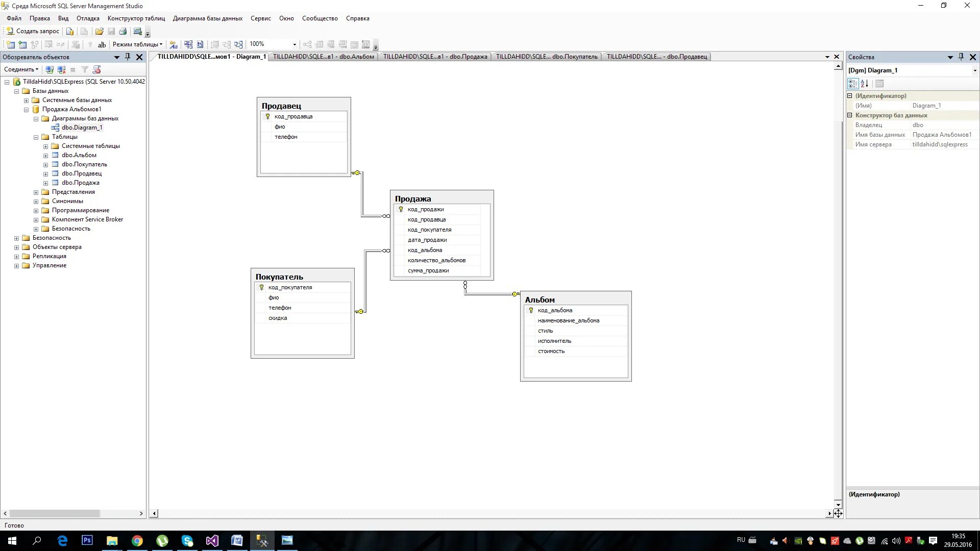Click the open file folder icon
980x551 pixels.
[x=99, y=31]
